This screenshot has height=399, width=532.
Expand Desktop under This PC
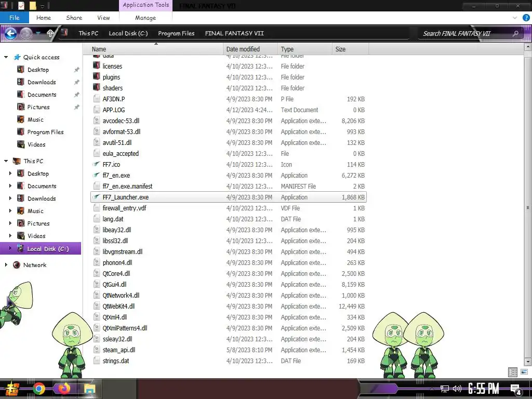[10, 174]
